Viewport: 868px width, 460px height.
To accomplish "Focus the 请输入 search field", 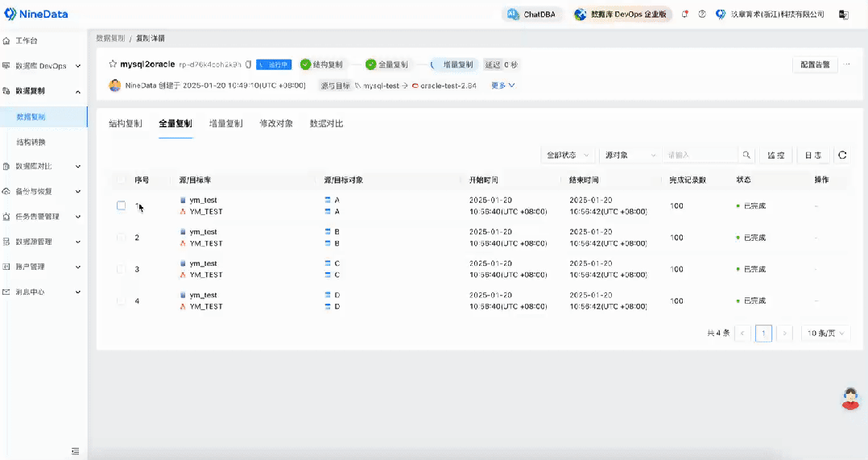I will tap(701, 155).
